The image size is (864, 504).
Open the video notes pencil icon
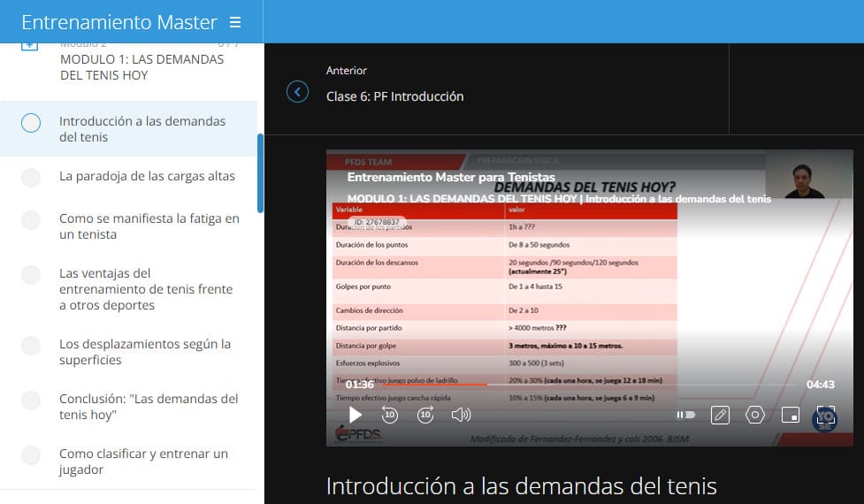(x=720, y=415)
